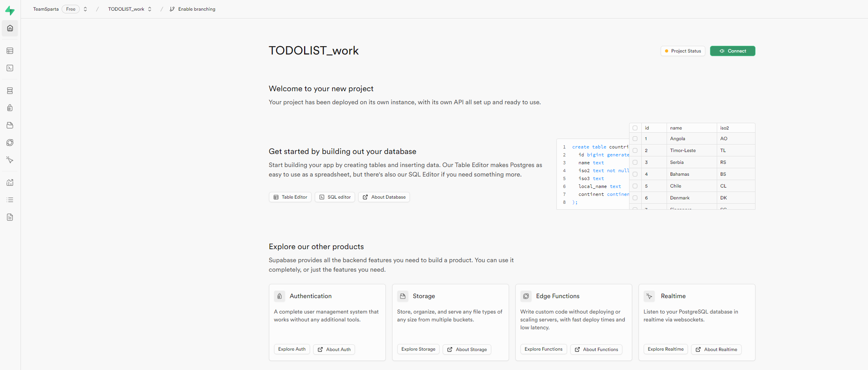Click the git branch icon
The width and height of the screenshot is (868, 370).
(x=172, y=9)
